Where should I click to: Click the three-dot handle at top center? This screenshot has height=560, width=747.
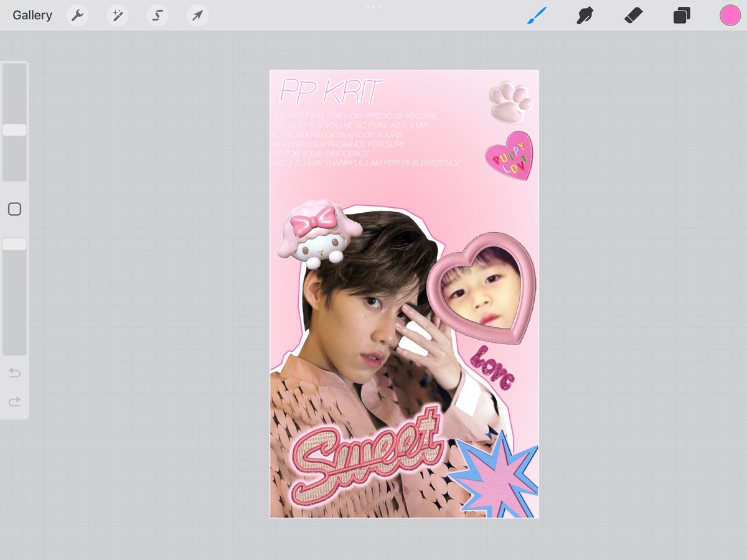374,6
